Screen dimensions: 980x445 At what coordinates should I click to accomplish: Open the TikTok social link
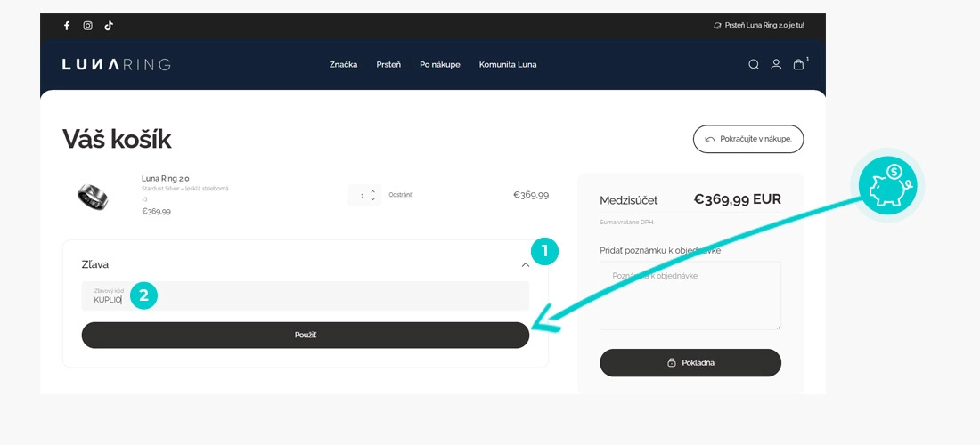109,26
